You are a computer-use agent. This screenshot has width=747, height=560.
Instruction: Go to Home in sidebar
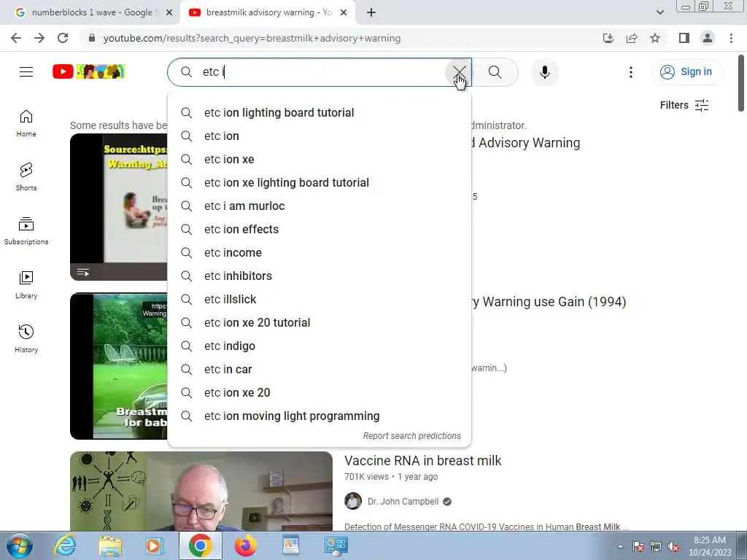pos(26,123)
